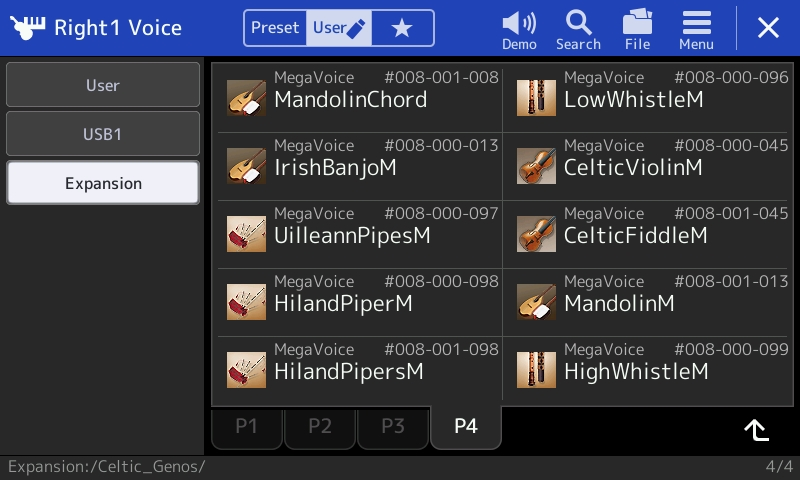Go up one folder level arrow
This screenshot has width=800, height=480.
tap(756, 430)
